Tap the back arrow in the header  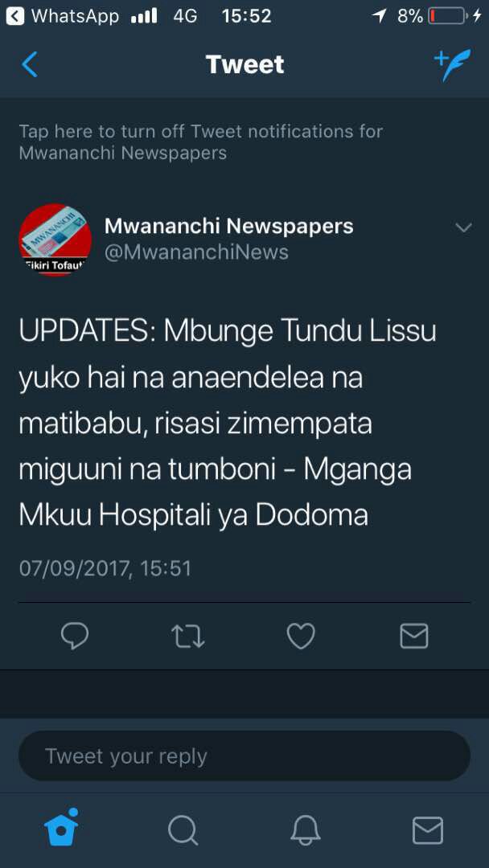(x=29, y=64)
